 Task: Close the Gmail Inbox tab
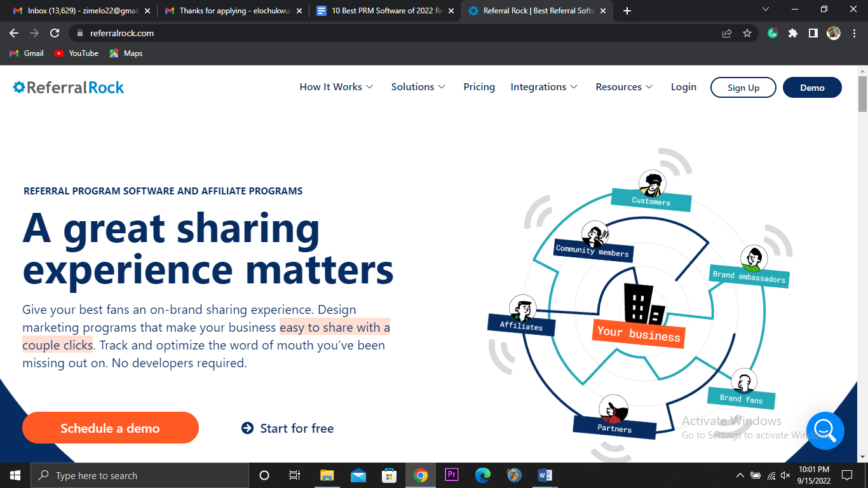[x=147, y=11]
